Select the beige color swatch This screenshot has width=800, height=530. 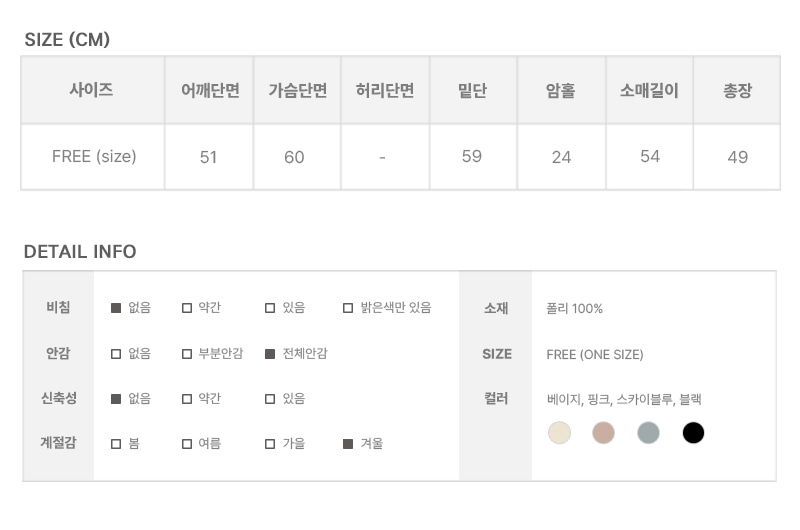pyautogui.click(x=559, y=433)
